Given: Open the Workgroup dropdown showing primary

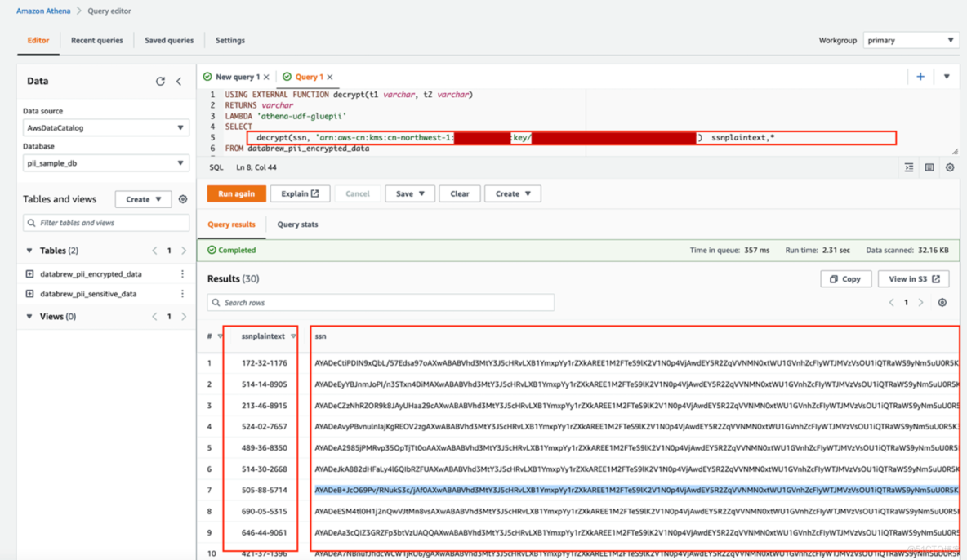Looking at the screenshot, I should pos(911,39).
